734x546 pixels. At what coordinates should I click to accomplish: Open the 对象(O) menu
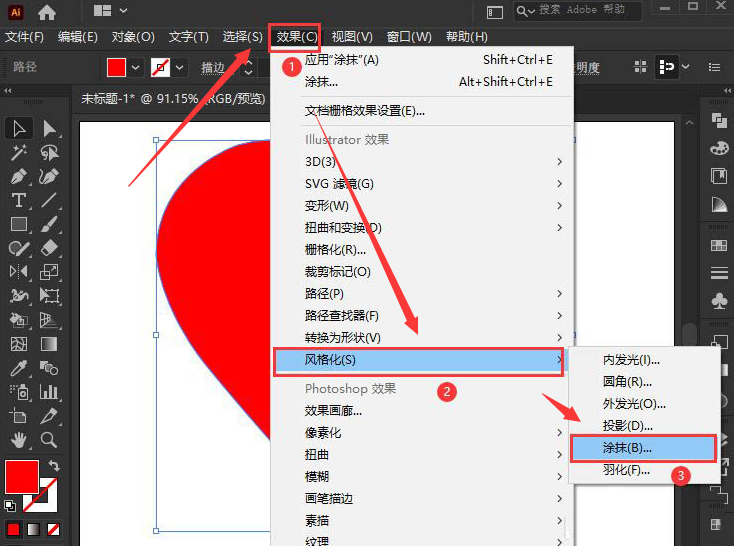pyautogui.click(x=133, y=37)
